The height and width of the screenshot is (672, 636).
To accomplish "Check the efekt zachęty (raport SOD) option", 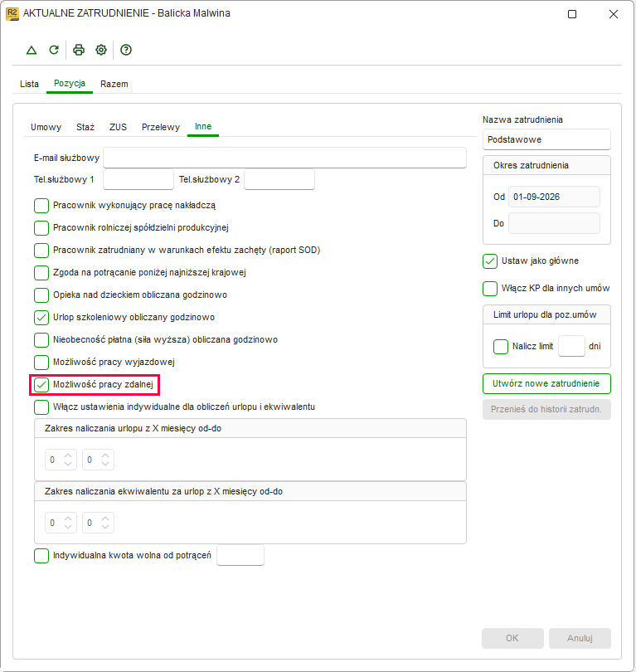I will point(41,251).
